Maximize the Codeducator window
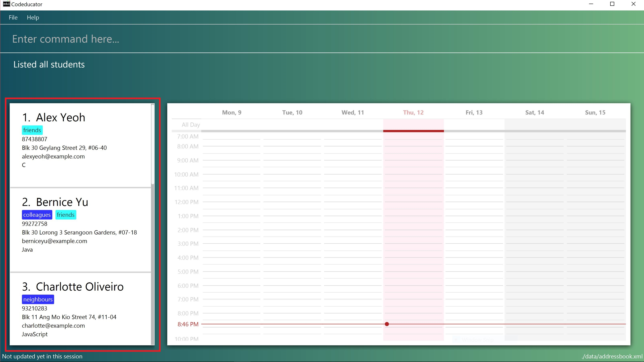The width and height of the screenshot is (644, 362). 612,4
